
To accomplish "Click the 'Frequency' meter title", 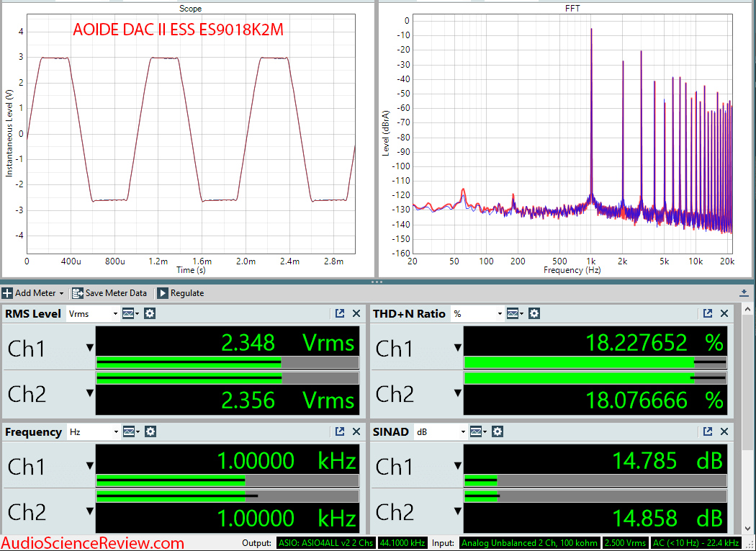I will 33,432.
